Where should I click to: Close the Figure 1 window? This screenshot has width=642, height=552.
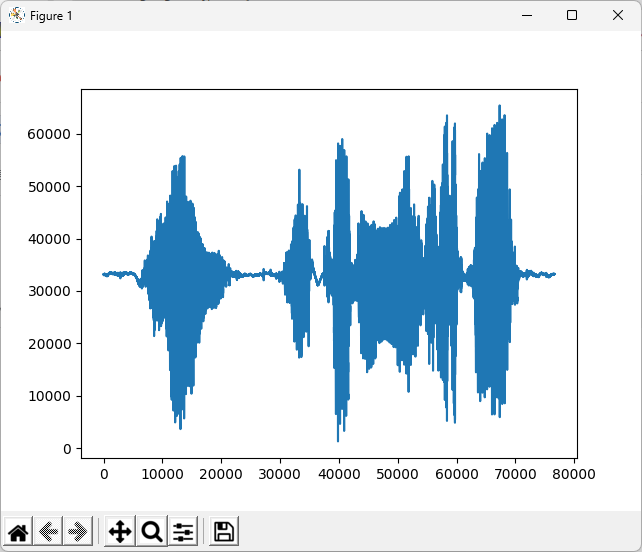click(x=618, y=15)
